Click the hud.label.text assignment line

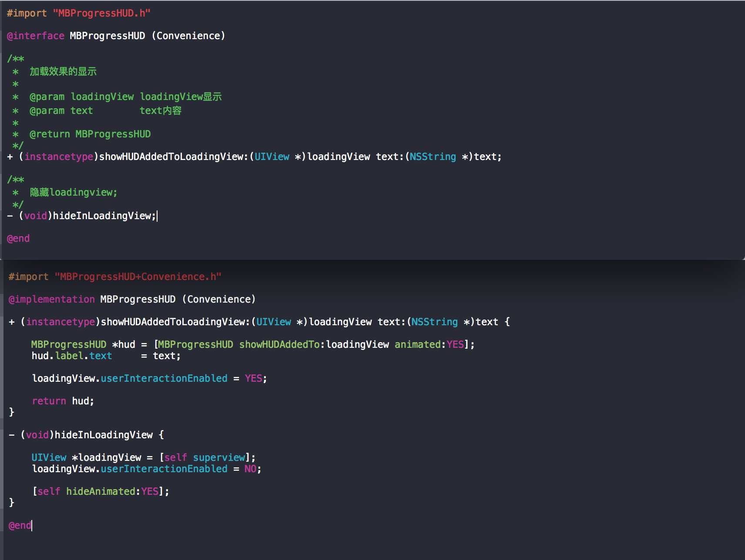(106, 356)
